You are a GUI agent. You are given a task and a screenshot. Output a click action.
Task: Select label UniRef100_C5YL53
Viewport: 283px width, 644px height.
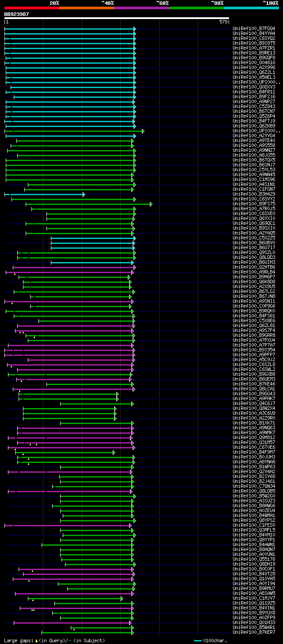coord(254,170)
